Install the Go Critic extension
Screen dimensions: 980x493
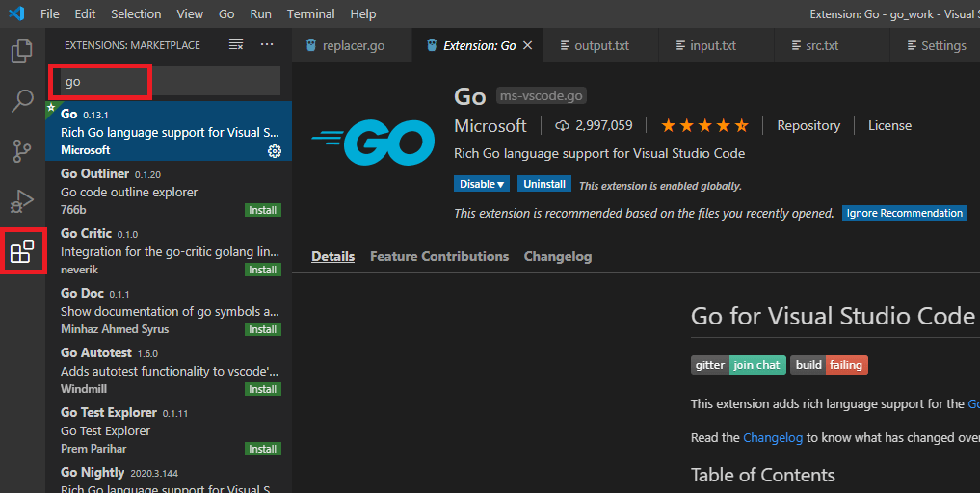pos(262,270)
